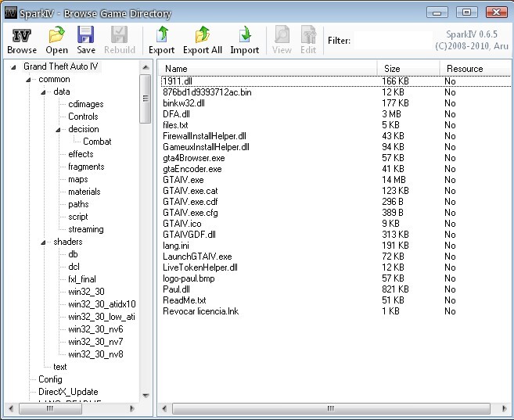Viewport: 514px width, 420px height.
Task: Collapse the common folder node
Action: 28,80
